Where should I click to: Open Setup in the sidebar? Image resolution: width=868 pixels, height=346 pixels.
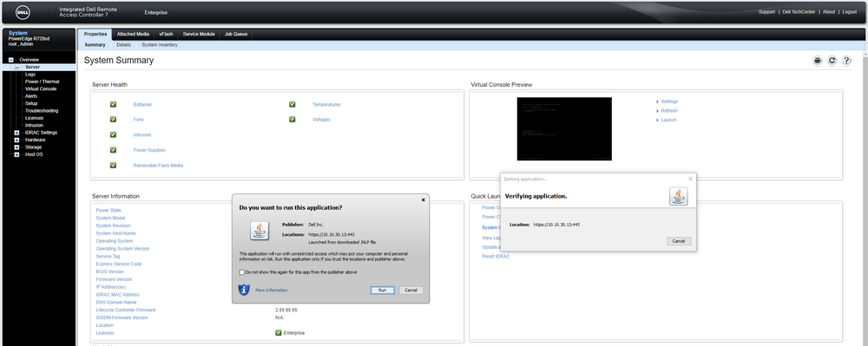[31, 103]
